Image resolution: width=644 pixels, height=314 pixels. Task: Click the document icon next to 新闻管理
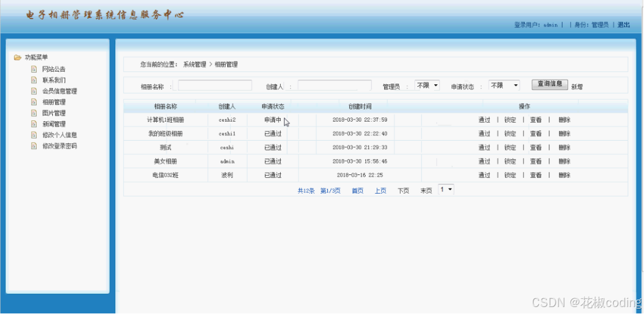34,124
